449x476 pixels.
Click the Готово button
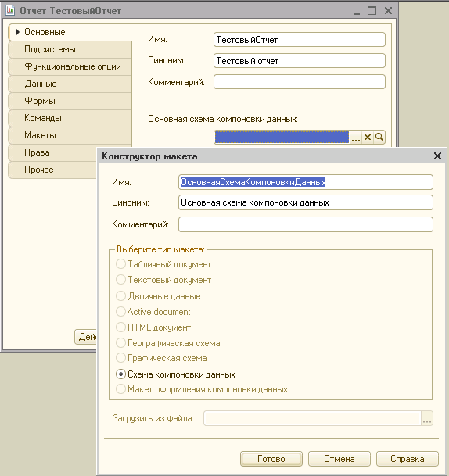coord(271,459)
